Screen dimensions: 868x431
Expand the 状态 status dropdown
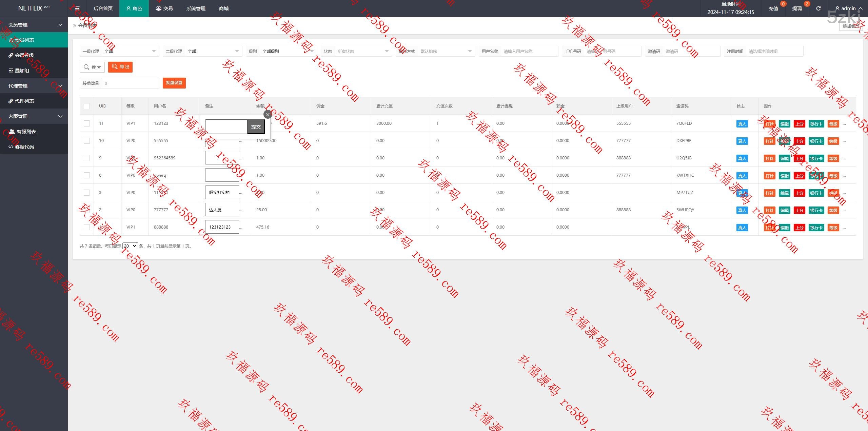pos(362,52)
